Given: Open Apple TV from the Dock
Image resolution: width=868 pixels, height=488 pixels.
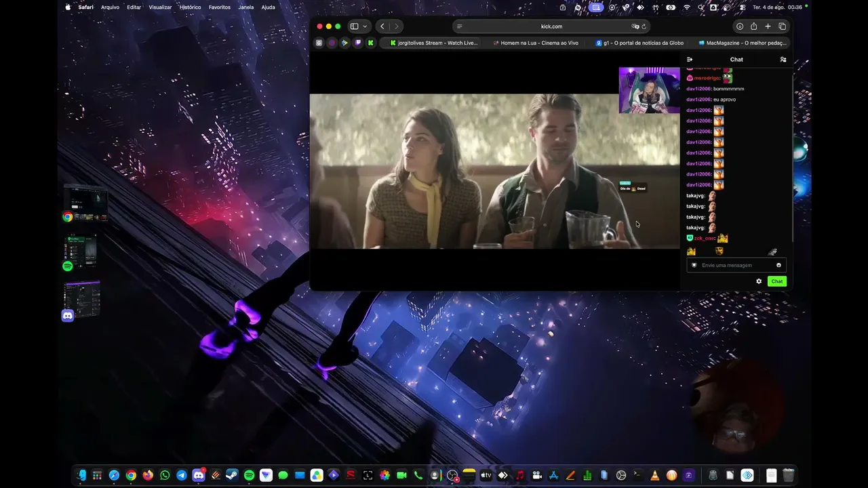Looking at the screenshot, I should [x=486, y=476].
